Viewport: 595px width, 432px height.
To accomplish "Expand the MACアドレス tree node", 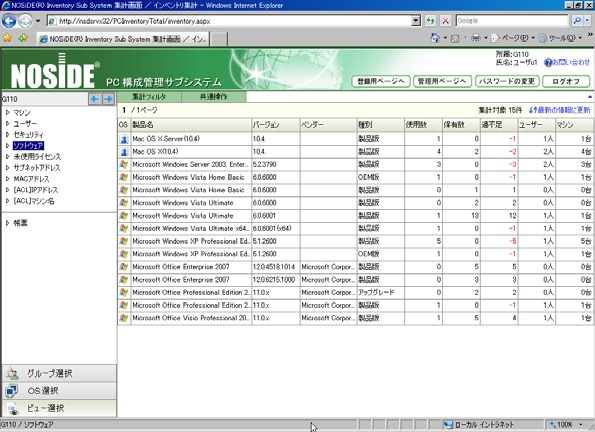I will [x=7, y=178].
